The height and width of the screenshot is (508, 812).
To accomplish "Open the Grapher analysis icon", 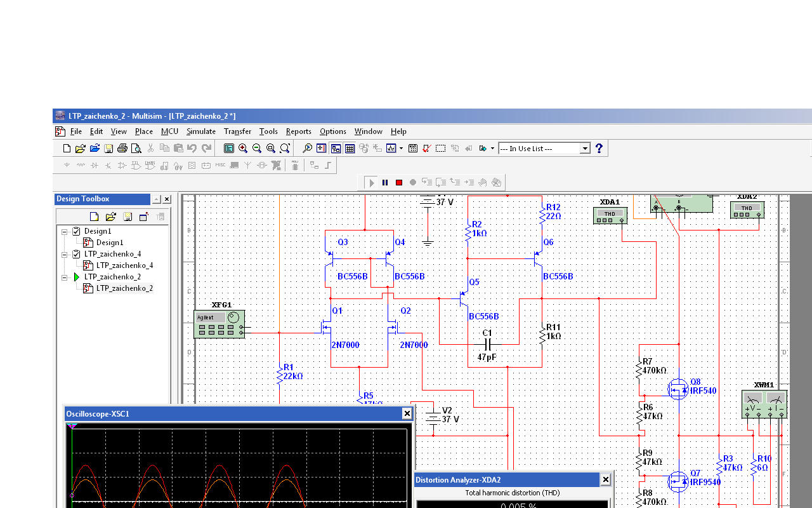I will pyautogui.click(x=391, y=149).
